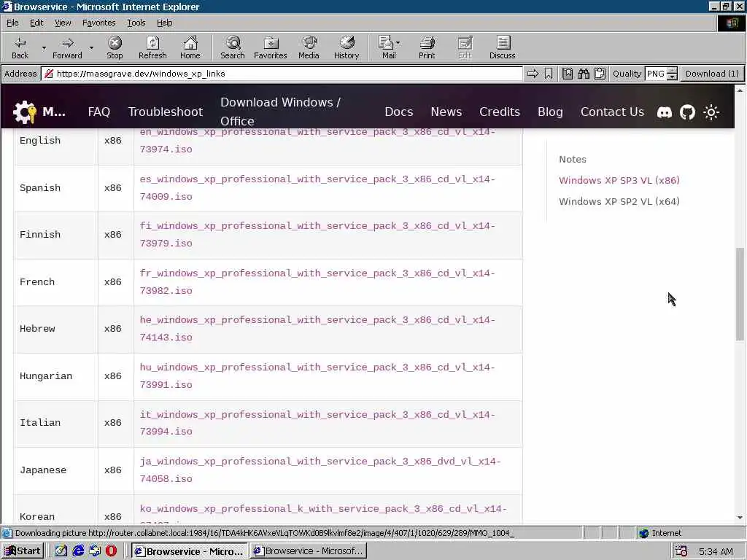Click the address bar URL field
The image size is (747, 560).
282,74
